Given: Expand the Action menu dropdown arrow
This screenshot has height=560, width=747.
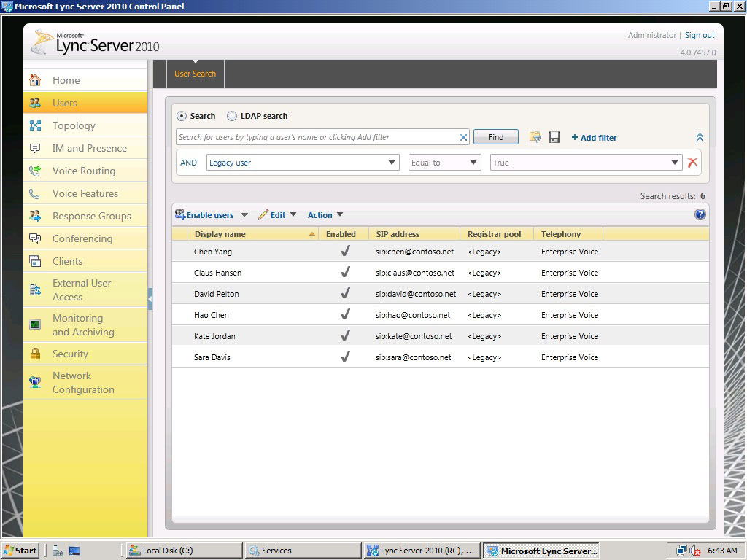Looking at the screenshot, I should pos(340,215).
